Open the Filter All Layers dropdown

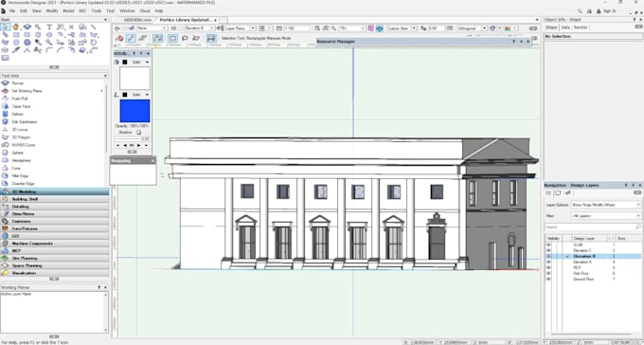coord(605,215)
